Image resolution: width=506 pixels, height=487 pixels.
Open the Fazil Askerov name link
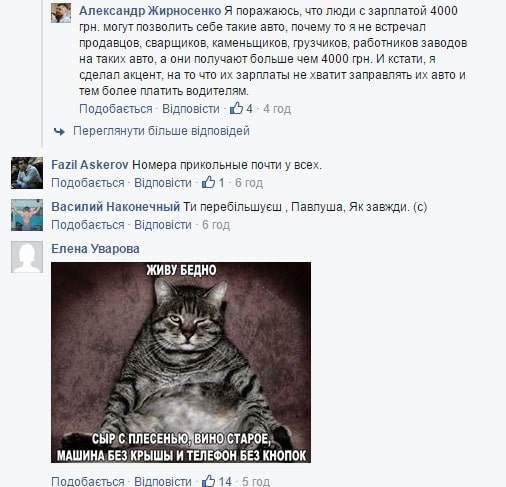coord(90,165)
